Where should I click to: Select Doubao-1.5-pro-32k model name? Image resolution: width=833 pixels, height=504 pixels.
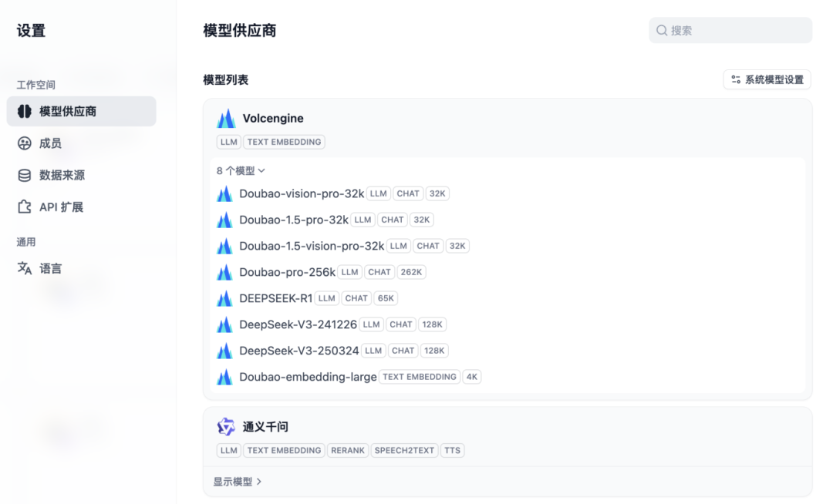pos(294,220)
